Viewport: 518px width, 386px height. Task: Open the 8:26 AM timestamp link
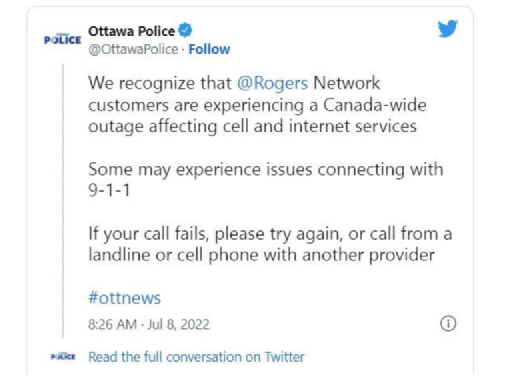tap(112, 324)
